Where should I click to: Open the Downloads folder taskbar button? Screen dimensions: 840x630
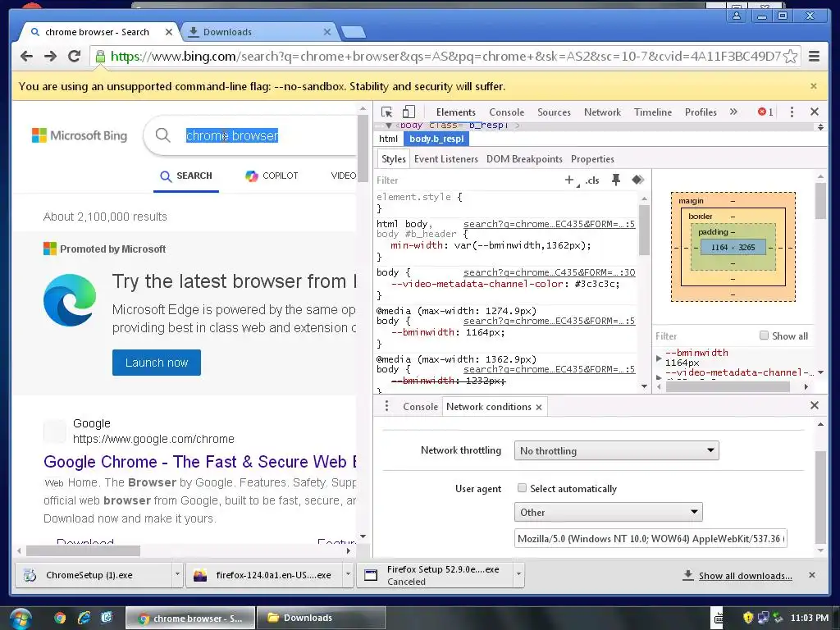322,618
